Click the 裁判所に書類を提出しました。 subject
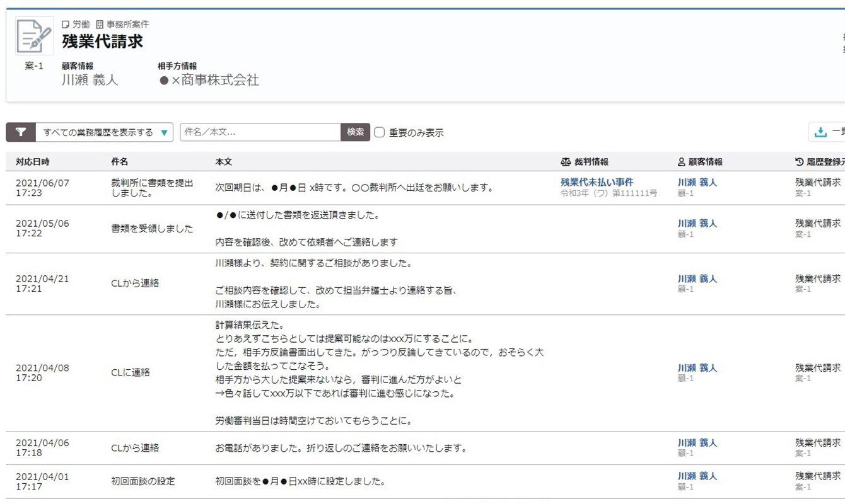845x504 pixels. (x=152, y=188)
